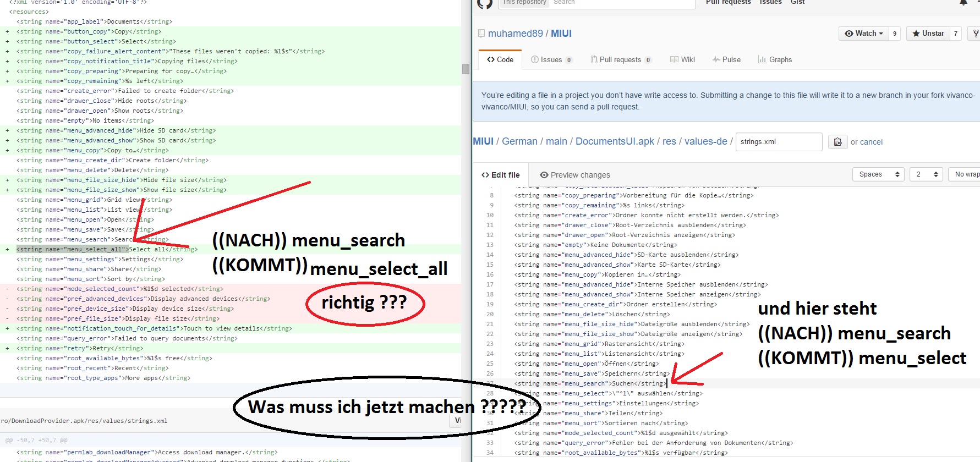Click editor line SD-Karte ausblenden

(626, 255)
